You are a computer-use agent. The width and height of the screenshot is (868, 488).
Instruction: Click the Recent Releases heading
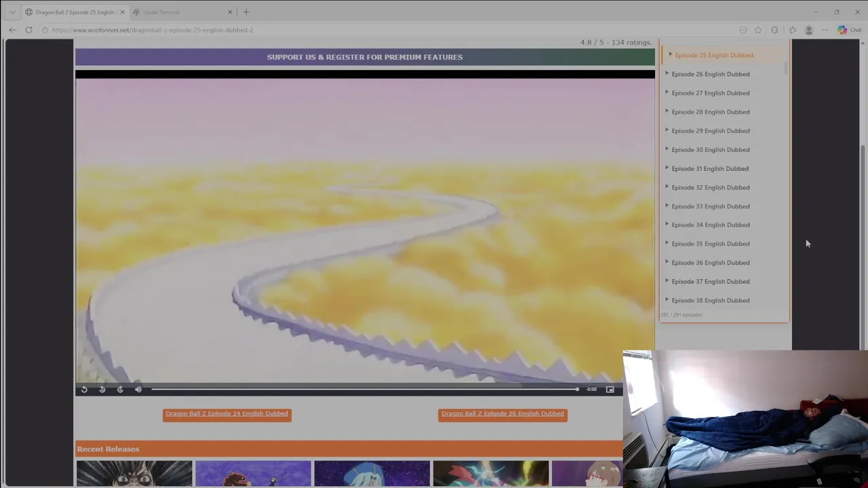point(108,449)
